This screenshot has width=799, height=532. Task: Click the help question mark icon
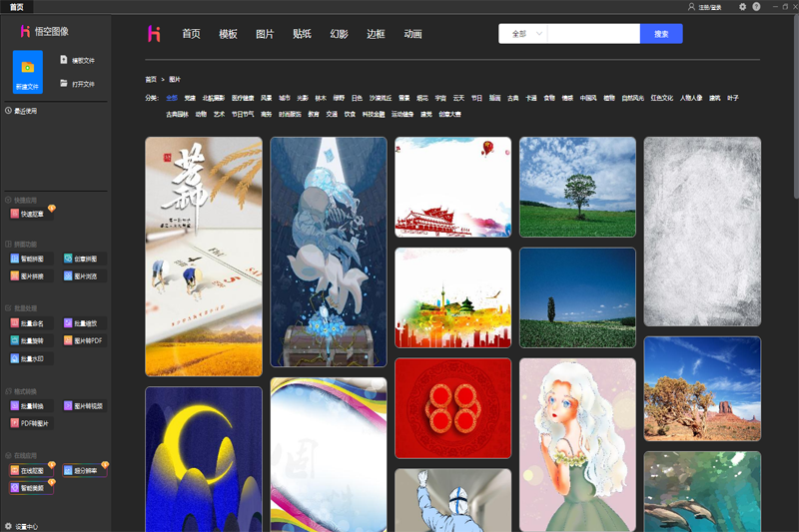coord(756,7)
